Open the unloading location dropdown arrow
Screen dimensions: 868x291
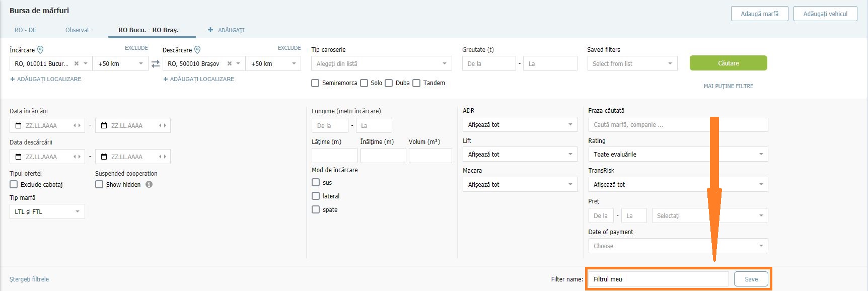tap(239, 63)
